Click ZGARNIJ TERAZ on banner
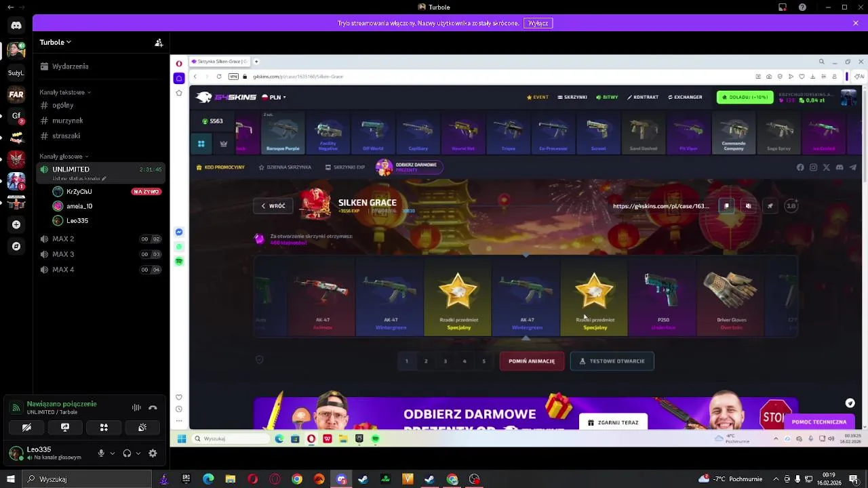868x488 pixels. click(x=613, y=422)
